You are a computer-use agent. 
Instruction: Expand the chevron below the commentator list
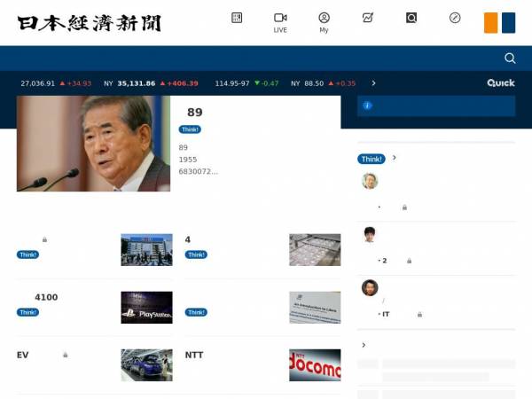coord(364,345)
